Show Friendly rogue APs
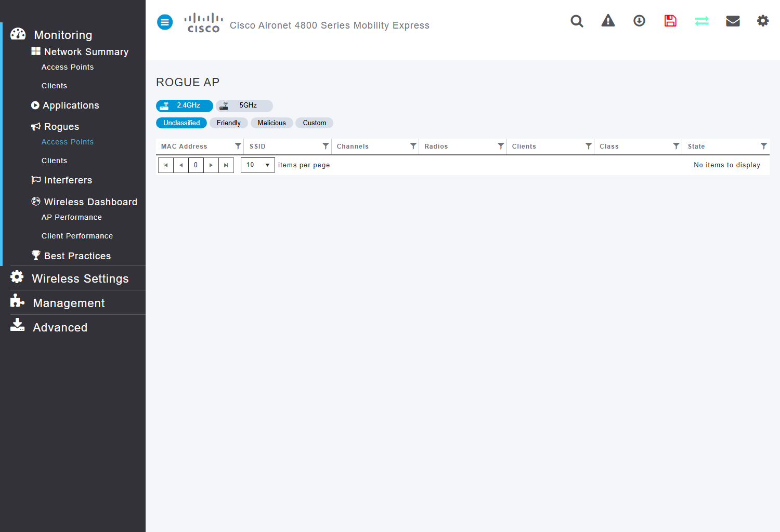 pos(229,123)
